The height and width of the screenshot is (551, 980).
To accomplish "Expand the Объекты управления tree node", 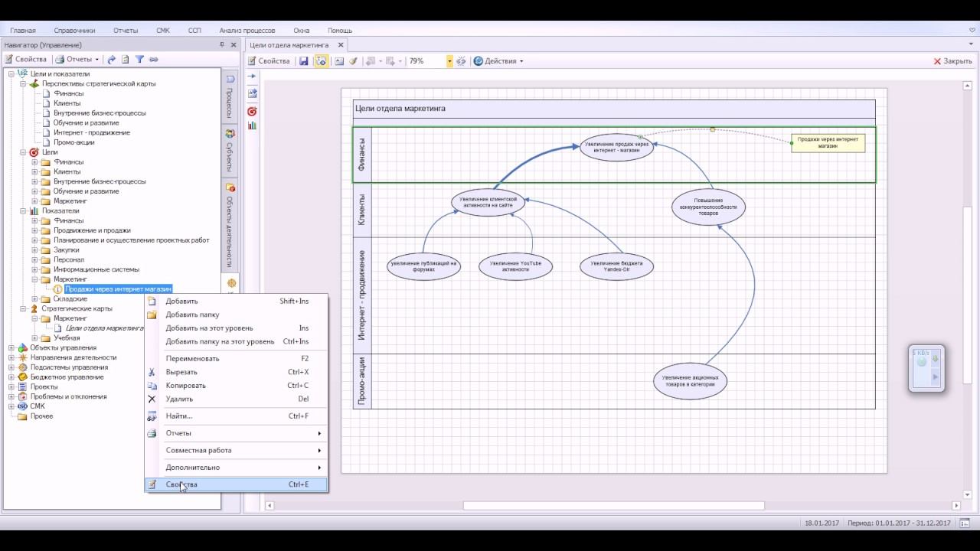I will click(x=11, y=347).
